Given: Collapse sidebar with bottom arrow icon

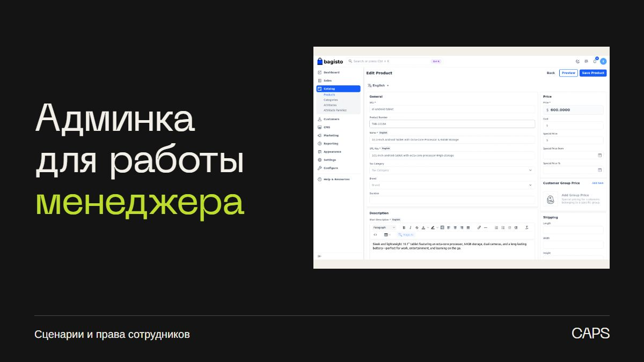Looking at the screenshot, I should [319, 256].
